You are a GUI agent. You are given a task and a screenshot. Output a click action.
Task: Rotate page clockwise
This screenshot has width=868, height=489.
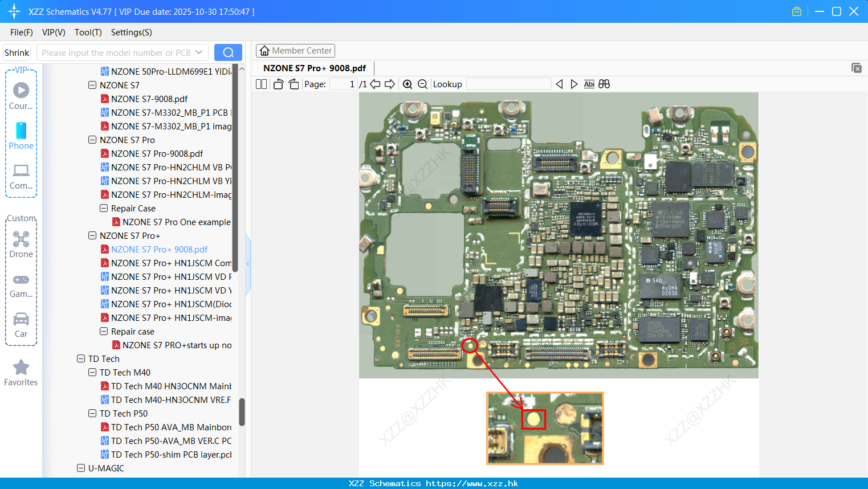(294, 84)
